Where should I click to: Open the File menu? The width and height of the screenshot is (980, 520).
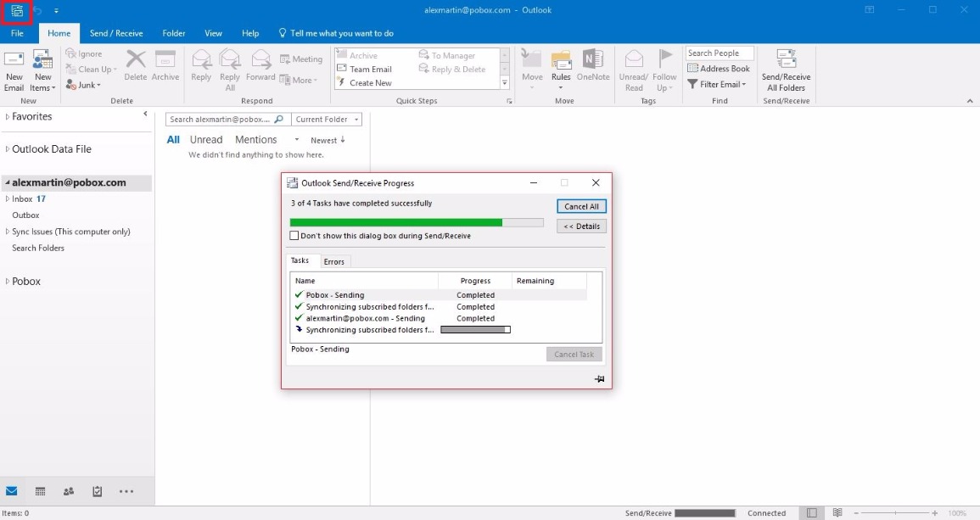click(x=18, y=33)
